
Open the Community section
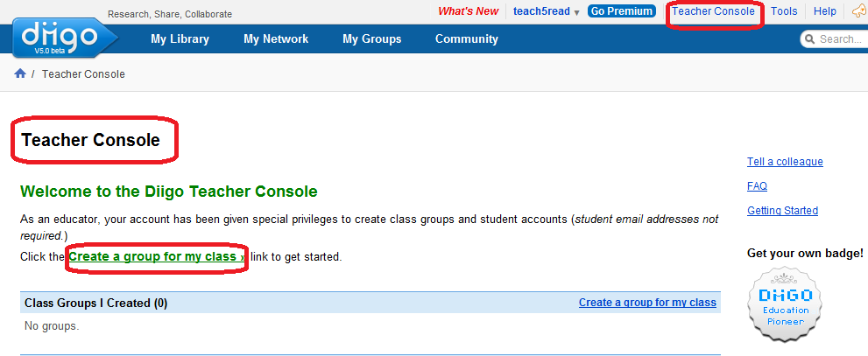tap(466, 39)
